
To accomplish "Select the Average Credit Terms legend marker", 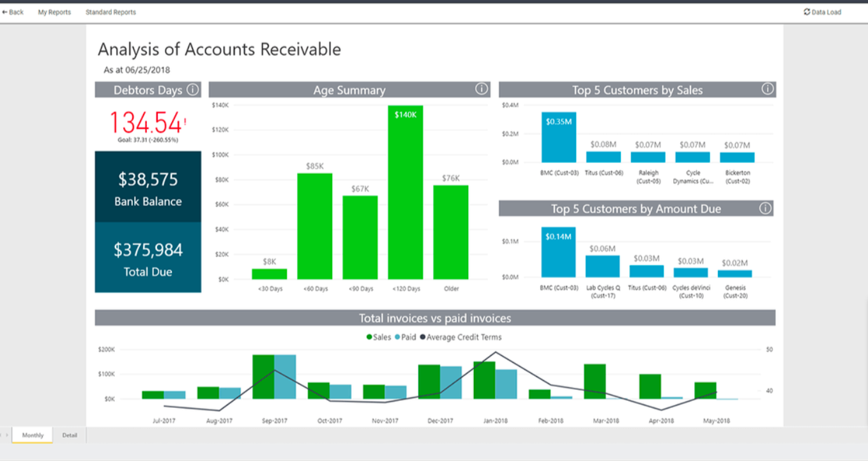I will pos(422,338).
